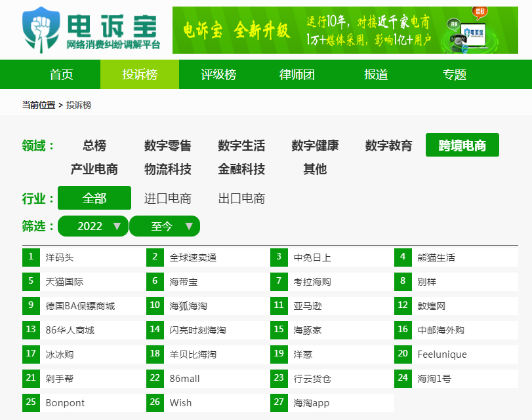The image size is (532, 420).
Task: Click the 86mall platform name
Action: tap(184, 379)
